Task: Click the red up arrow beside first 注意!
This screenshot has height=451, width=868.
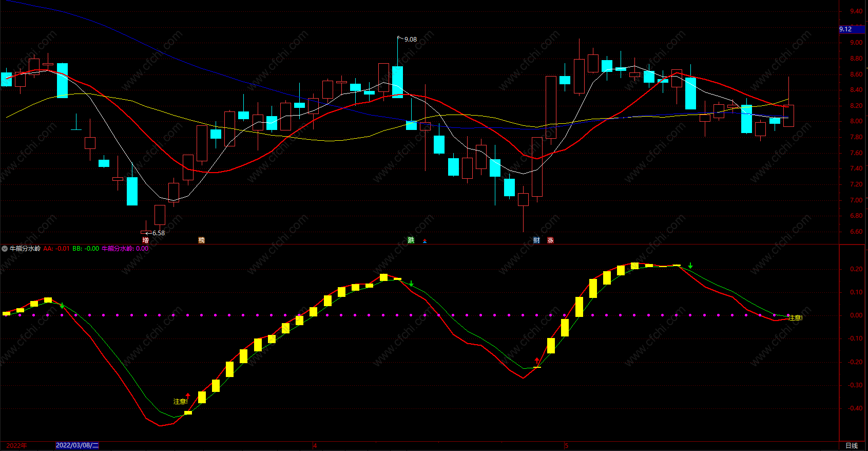Action: click(188, 396)
